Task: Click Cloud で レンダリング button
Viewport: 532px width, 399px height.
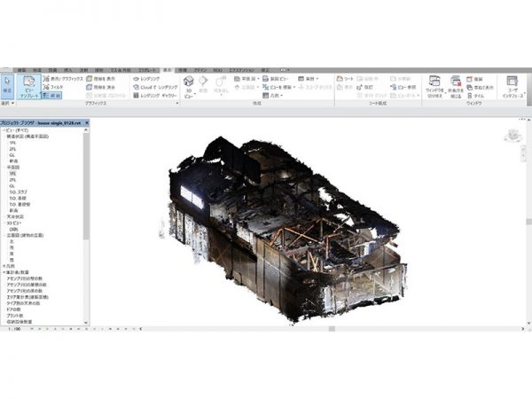Action: pyautogui.click(x=155, y=87)
